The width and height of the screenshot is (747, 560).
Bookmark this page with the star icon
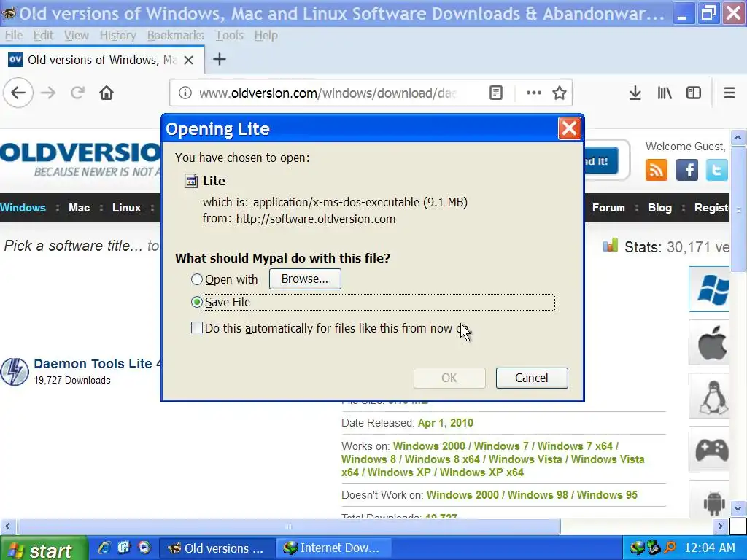coord(560,93)
